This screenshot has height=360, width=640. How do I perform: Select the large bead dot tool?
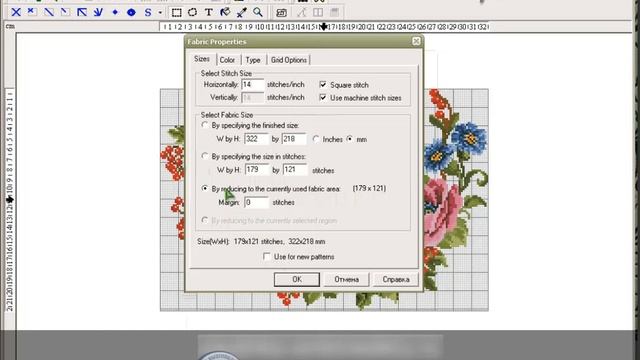pos(131,12)
